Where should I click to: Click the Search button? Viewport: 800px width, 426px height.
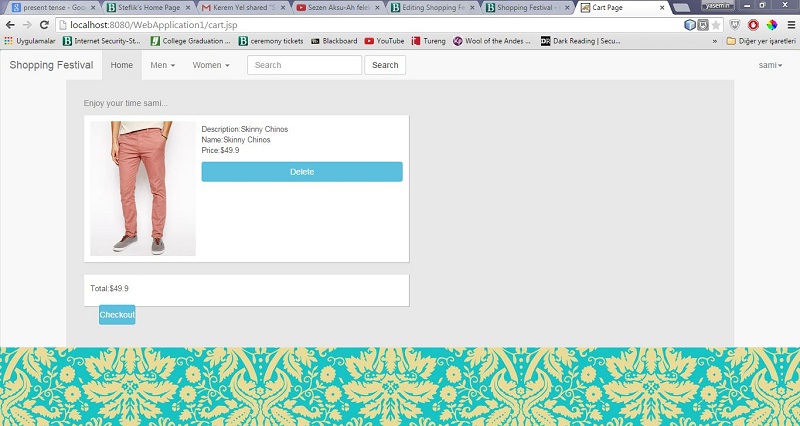(385, 65)
